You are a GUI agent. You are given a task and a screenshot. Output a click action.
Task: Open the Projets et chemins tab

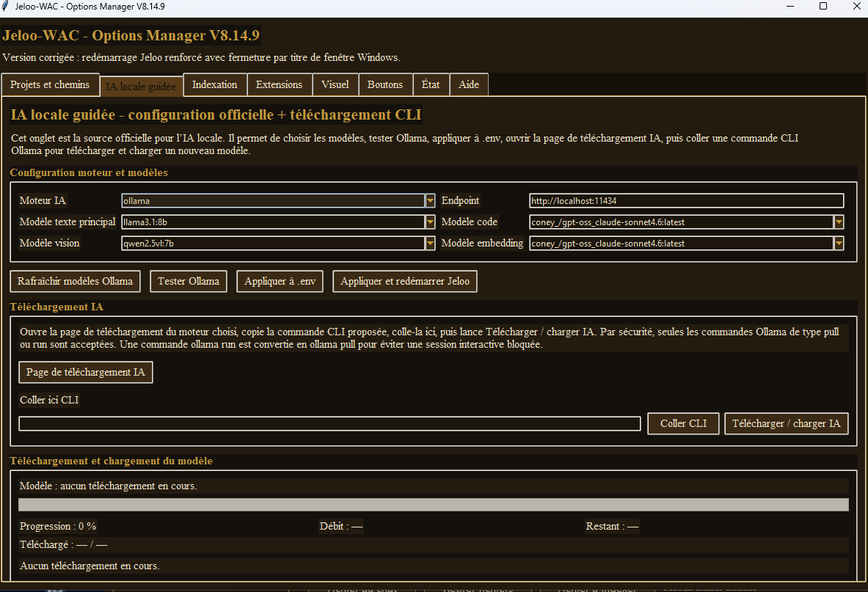(x=50, y=84)
